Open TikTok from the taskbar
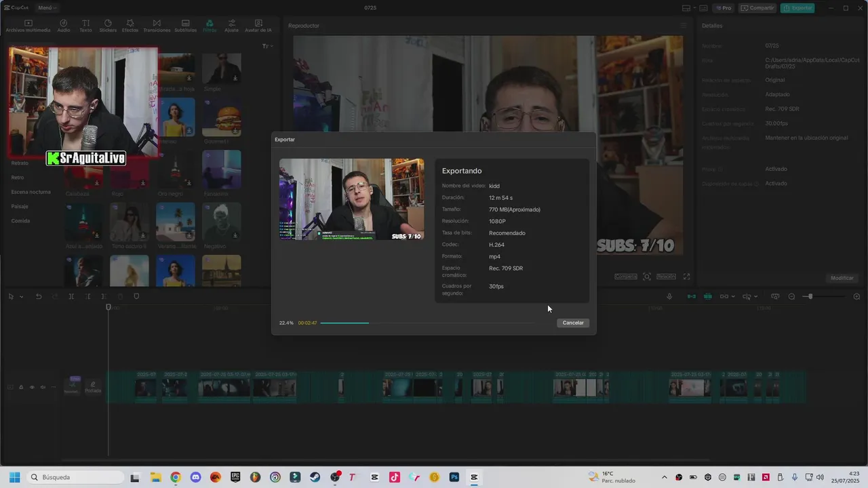Screen dimensions: 868x488 (x=395, y=477)
